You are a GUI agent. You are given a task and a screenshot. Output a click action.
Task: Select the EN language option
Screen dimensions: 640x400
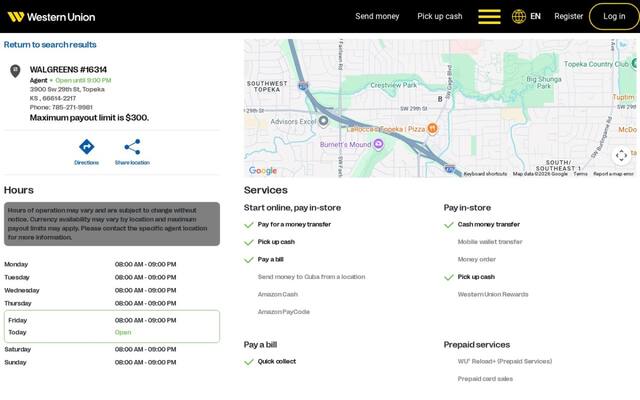(x=536, y=16)
